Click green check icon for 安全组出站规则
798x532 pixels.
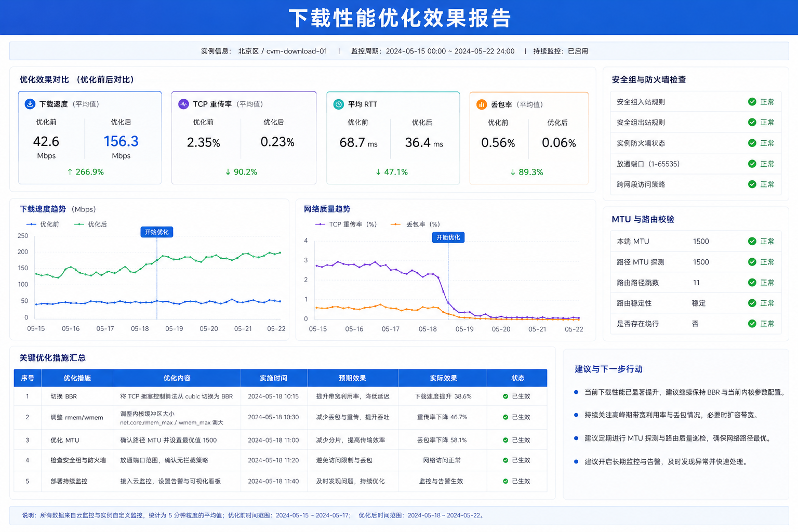click(x=752, y=122)
